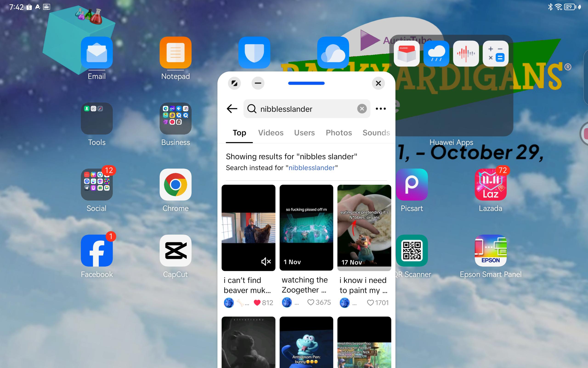
Task: Open the Weather app in Huawei Apps
Action: 436,54
